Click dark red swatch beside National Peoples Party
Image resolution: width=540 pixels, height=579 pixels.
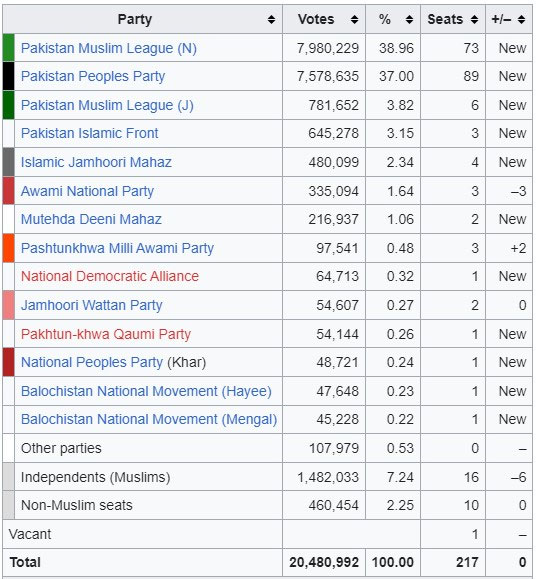coord(8,362)
